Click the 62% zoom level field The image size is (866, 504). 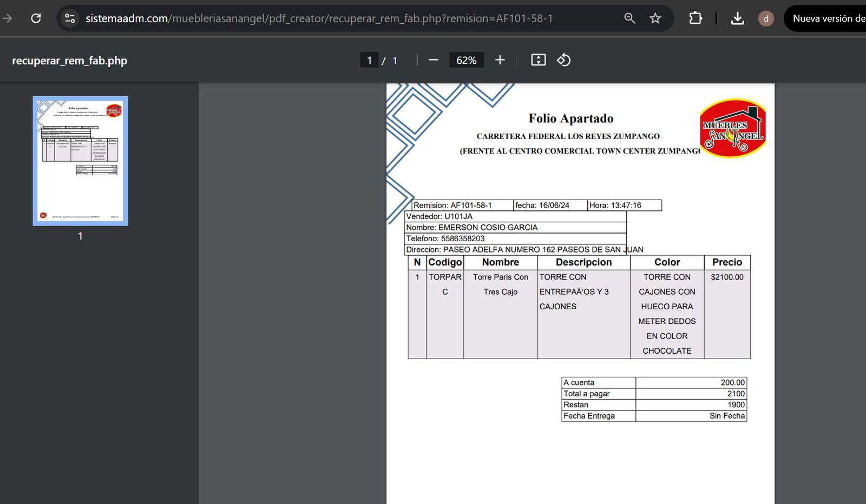point(466,60)
